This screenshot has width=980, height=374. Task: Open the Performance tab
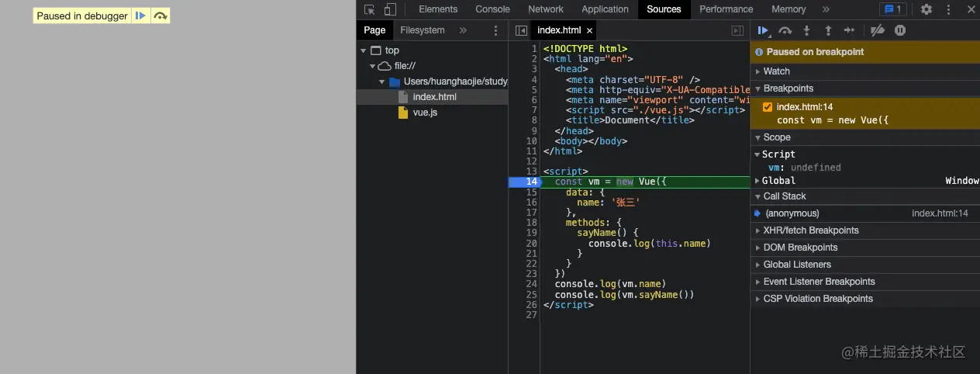(726, 9)
